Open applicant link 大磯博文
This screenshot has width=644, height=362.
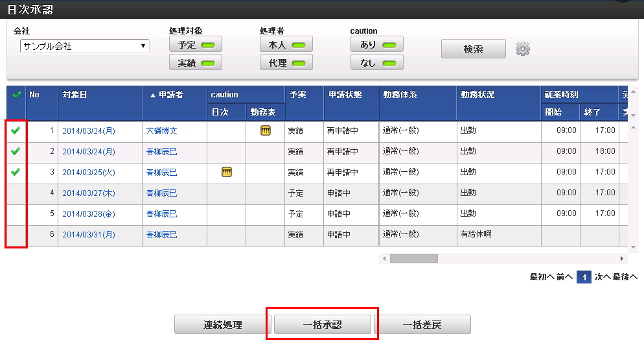tap(162, 131)
